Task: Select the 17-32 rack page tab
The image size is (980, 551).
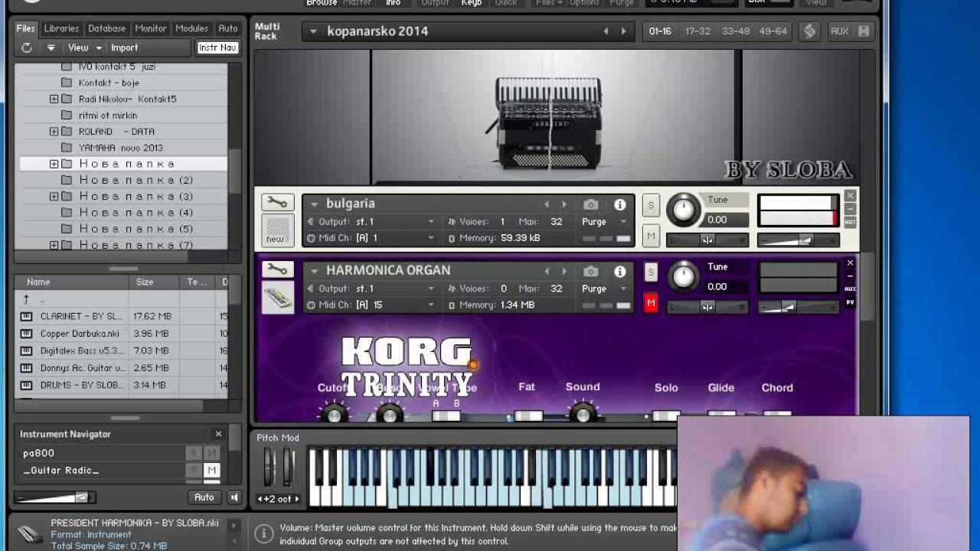Action: tap(697, 31)
